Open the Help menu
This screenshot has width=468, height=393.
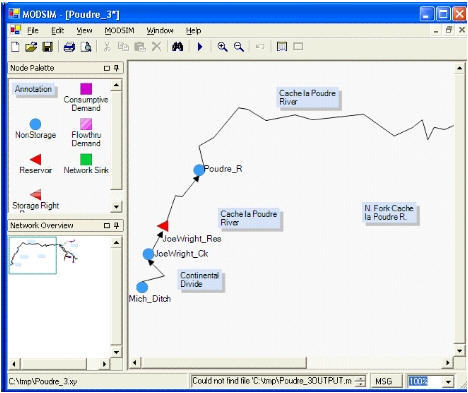[x=193, y=31]
